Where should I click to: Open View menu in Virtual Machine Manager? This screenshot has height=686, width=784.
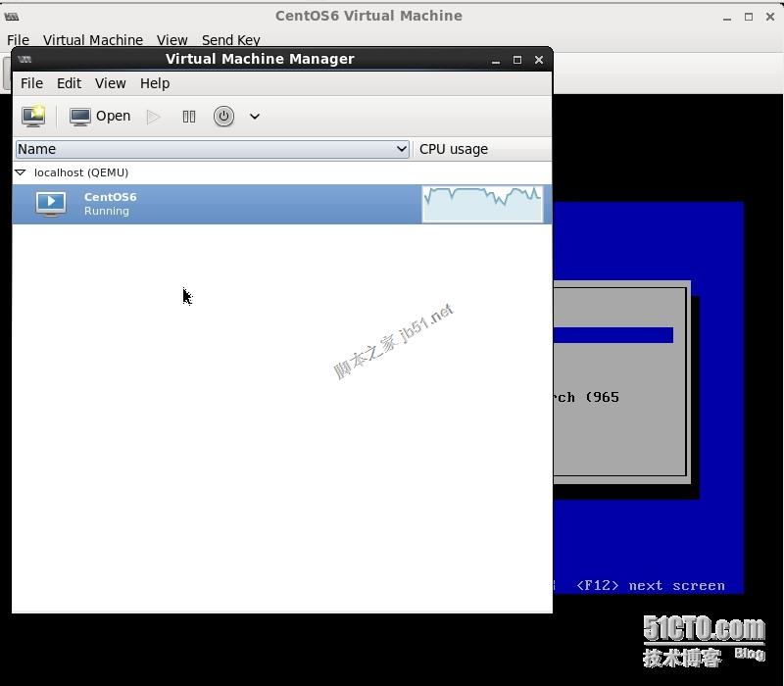[x=111, y=83]
